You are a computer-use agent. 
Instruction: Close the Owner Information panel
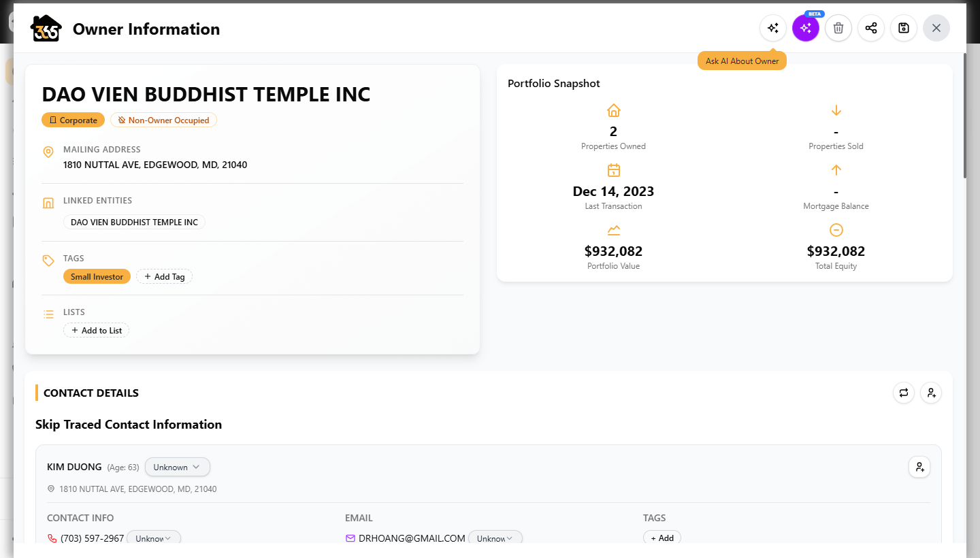(936, 28)
